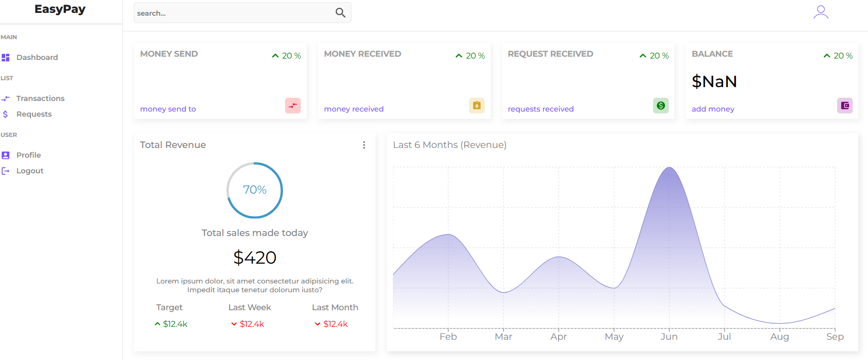The height and width of the screenshot is (360, 868).
Task: Go to Profile from the sidebar
Action: tap(29, 155)
